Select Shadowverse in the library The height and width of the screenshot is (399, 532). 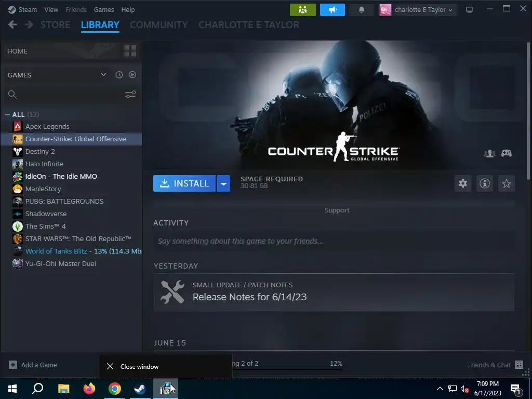pyautogui.click(x=71, y=214)
